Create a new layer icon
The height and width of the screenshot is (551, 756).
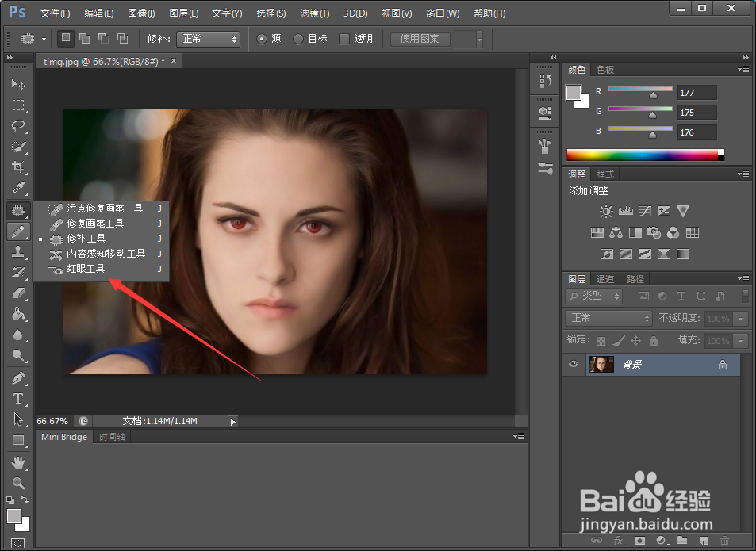pos(704,541)
